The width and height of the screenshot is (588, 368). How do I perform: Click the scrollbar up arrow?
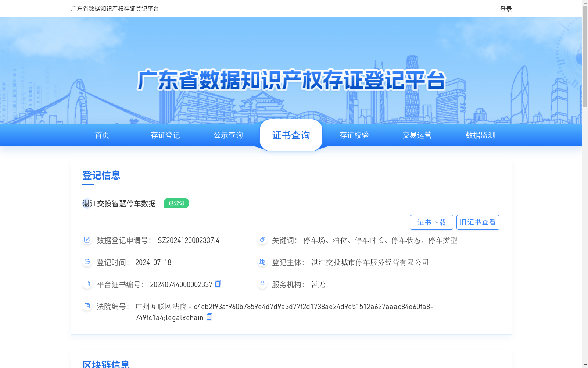click(x=585, y=3)
